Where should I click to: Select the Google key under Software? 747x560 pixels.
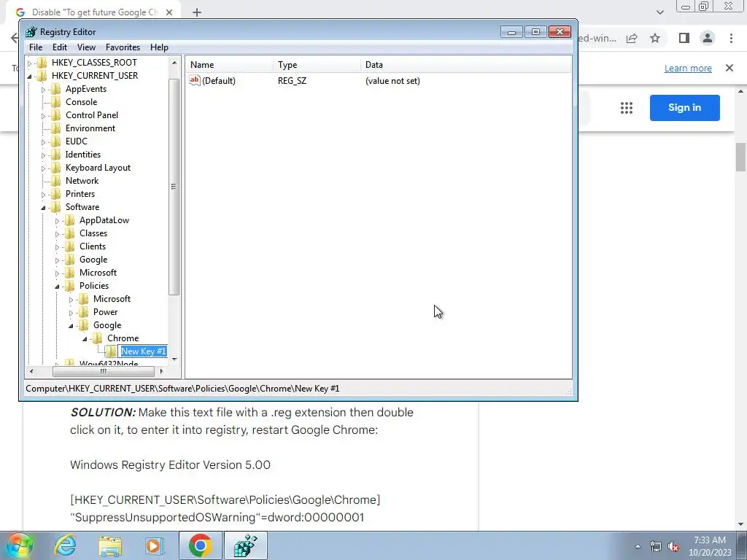pyautogui.click(x=93, y=260)
